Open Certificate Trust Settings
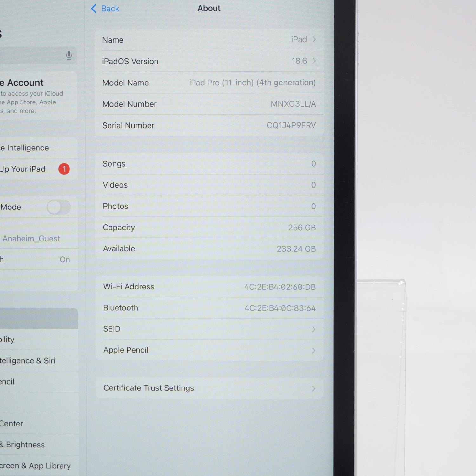This screenshot has height=476, width=476. pos(209,388)
